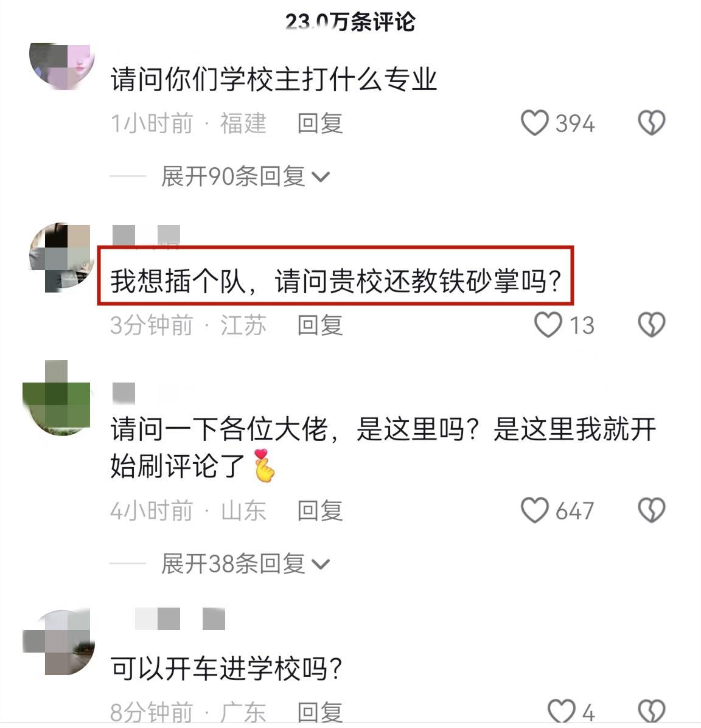Select the comment 可以开车进学校吗?
The width and height of the screenshot is (701, 728).
(226, 668)
